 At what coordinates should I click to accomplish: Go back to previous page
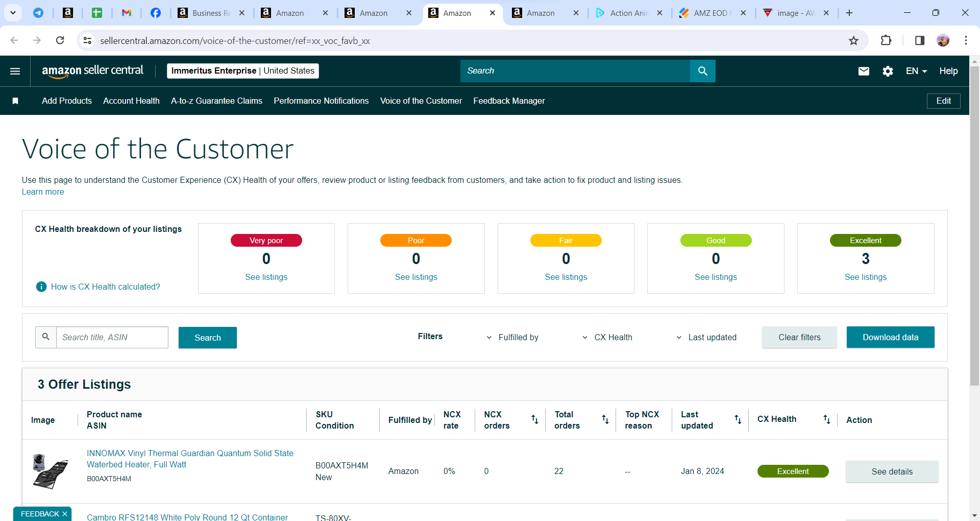point(14,40)
